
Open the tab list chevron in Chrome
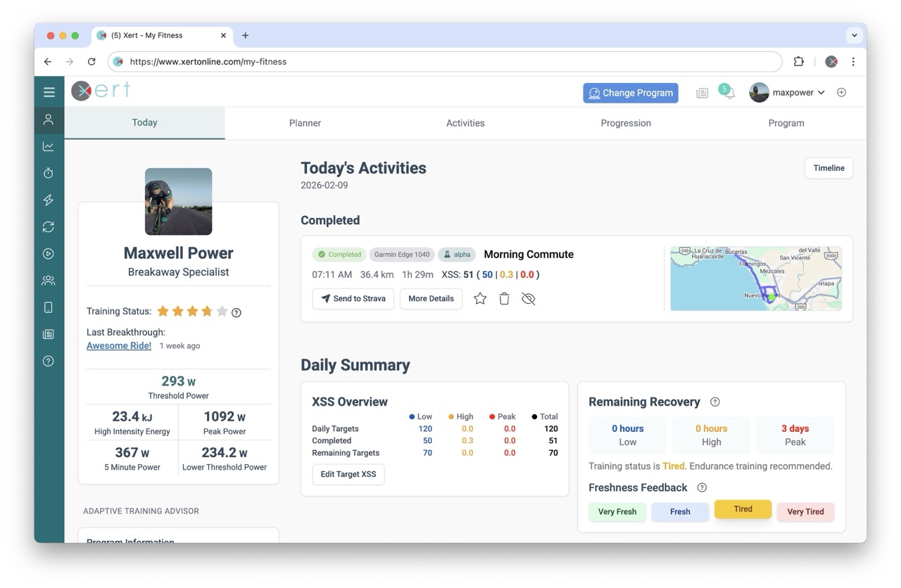(x=854, y=35)
